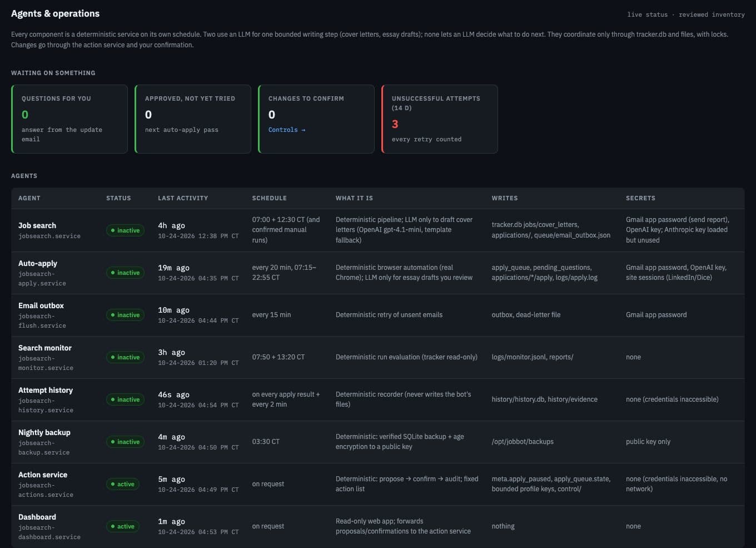The width and height of the screenshot is (756, 548).
Task: Click the 'Agents & operations' page title
Action: [x=56, y=13]
